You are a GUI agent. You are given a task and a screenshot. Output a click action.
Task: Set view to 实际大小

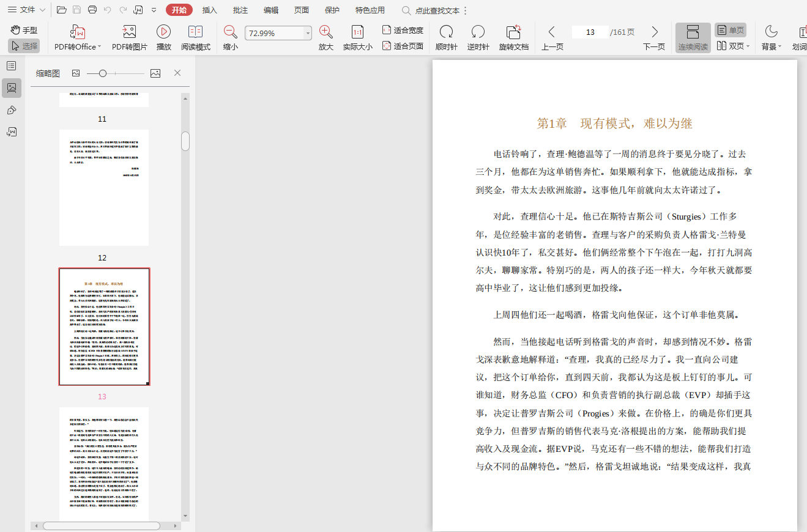pyautogui.click(x=357, y=32)
